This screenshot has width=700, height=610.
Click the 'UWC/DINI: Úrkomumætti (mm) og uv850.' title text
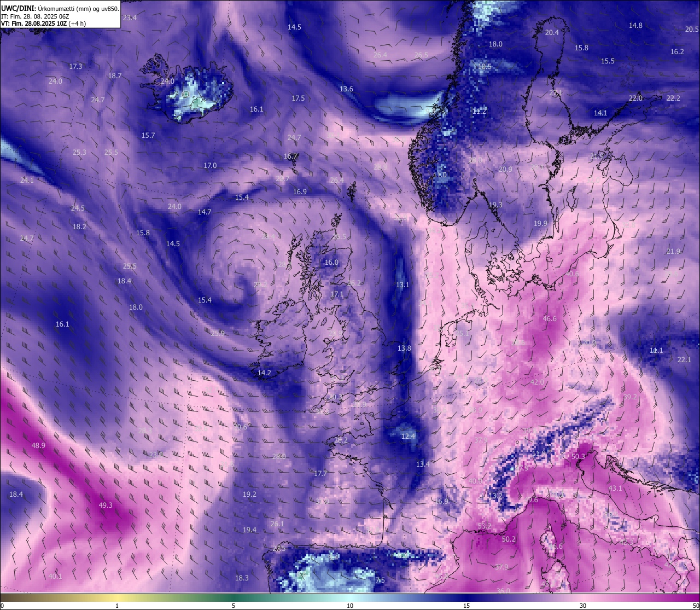pos(60,9)
